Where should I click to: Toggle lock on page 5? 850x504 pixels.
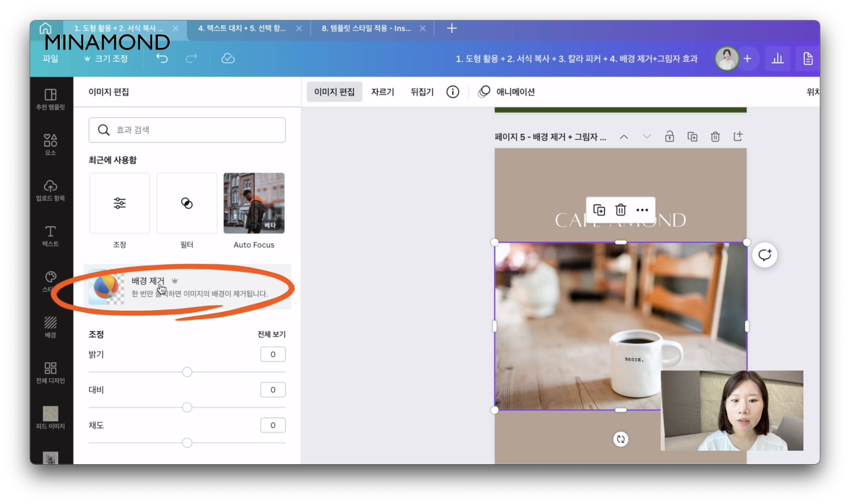pos(669,137)
